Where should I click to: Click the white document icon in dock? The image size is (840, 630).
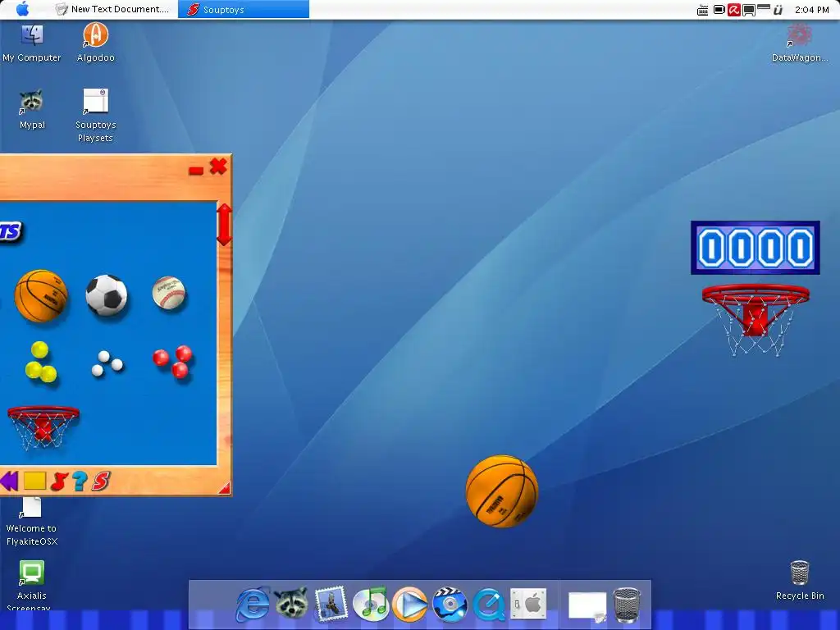[x=587, y=606]
